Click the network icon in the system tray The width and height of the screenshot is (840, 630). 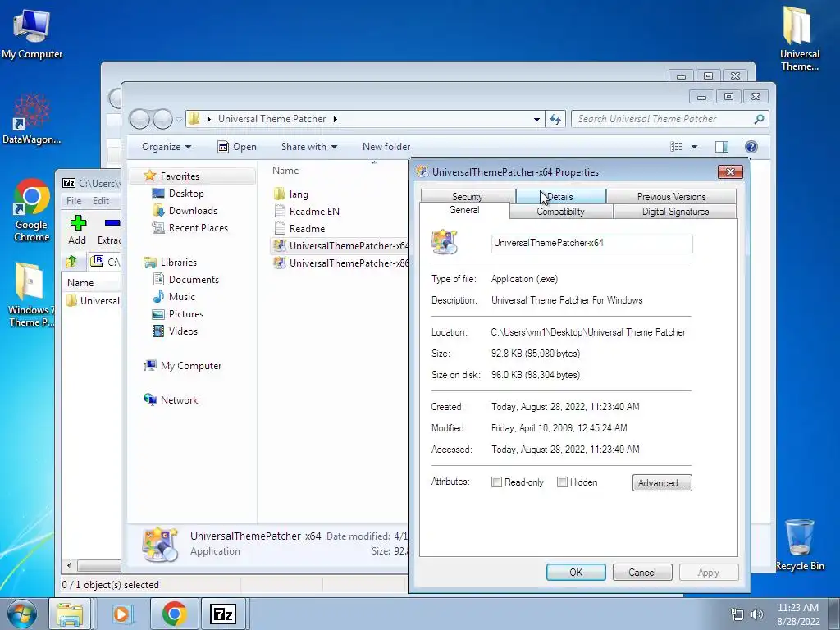click(x=737, y=614)
